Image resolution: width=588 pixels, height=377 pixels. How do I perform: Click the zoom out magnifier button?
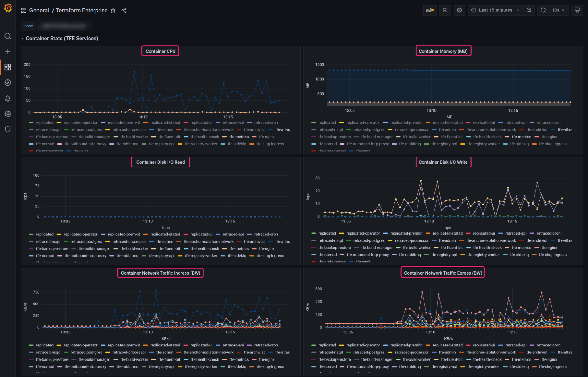[528, 10]
